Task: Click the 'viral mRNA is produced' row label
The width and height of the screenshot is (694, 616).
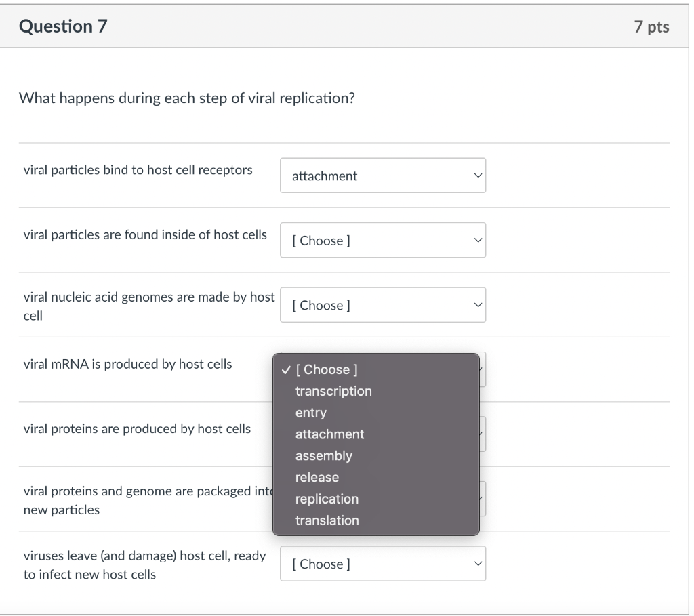Action: 127,364
